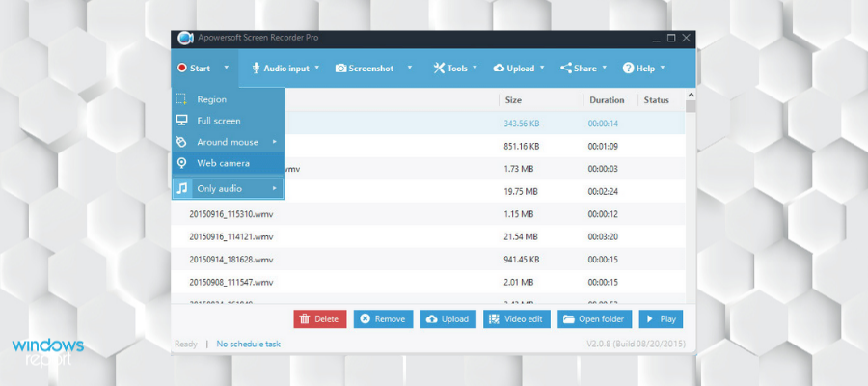This screenshot has width=868, height=386.
Task: Select Only audio recording option
Action: pyautogui.click(x=228, y=189)
